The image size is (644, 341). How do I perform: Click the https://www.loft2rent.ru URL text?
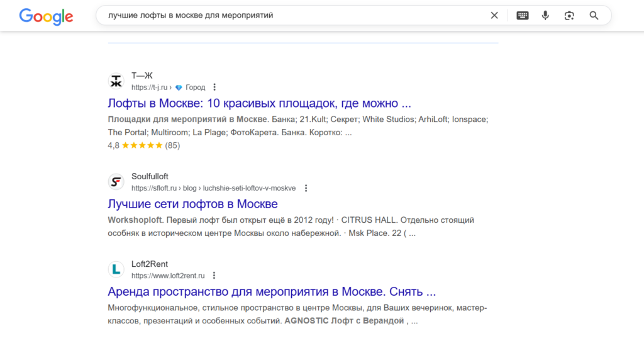[168, 276]
